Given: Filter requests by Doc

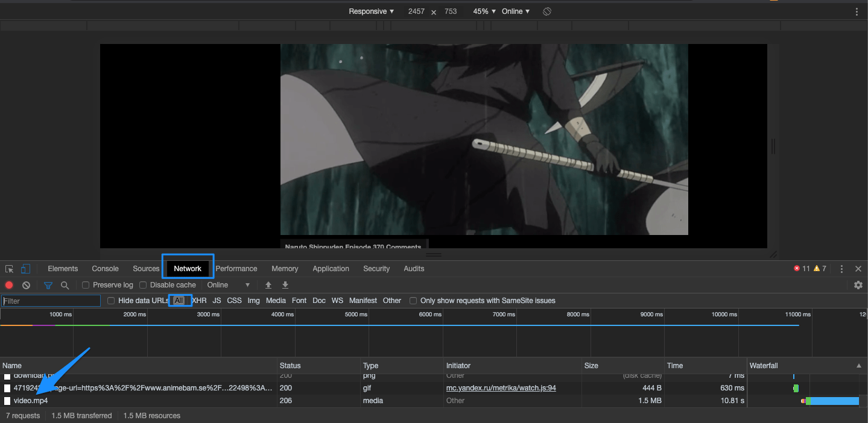Looking at the screenshot, I should click(319, 301).
